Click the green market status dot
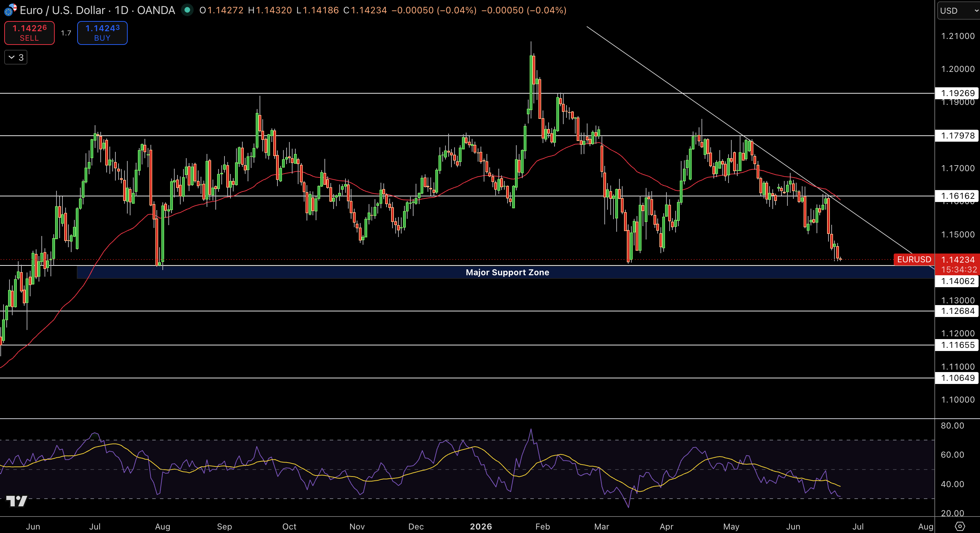 point(187,10)
